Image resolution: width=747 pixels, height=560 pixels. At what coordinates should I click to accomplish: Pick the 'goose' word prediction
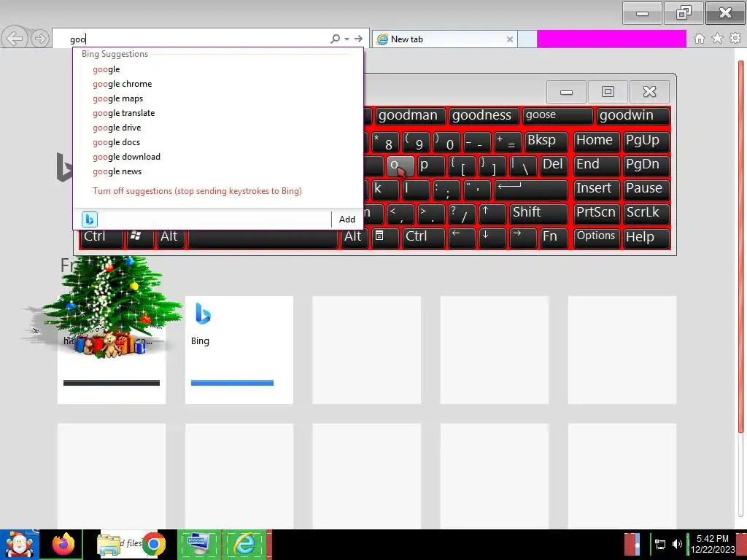click(557, 116)
